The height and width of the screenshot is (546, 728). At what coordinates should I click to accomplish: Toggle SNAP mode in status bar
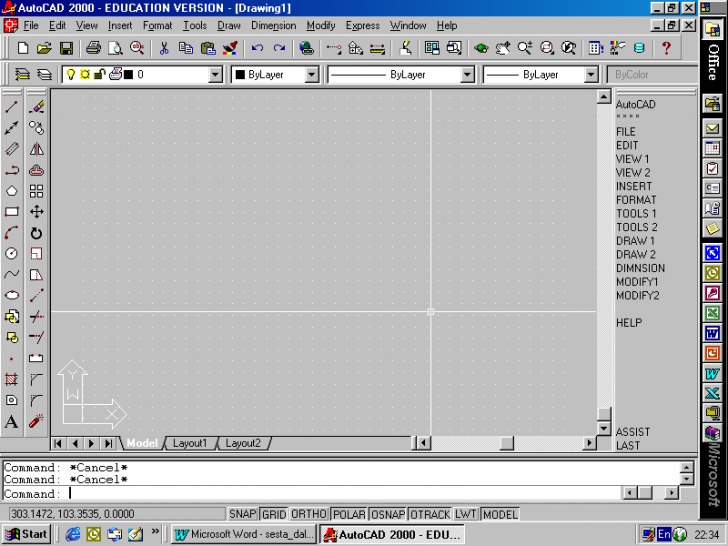coord(242,514)
